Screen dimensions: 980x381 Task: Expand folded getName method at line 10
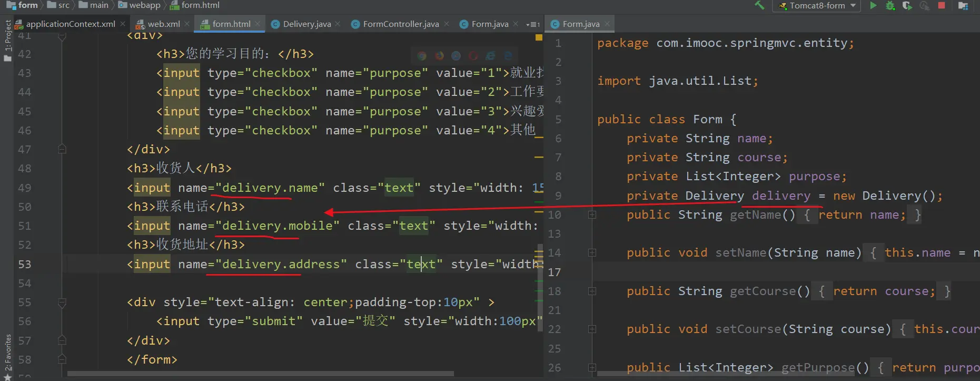click(592, 215)
